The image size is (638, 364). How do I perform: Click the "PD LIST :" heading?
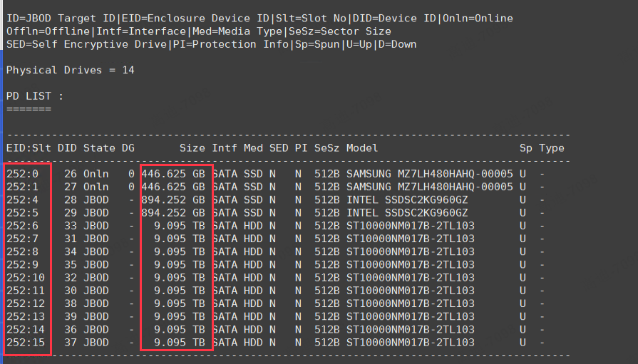35,95
